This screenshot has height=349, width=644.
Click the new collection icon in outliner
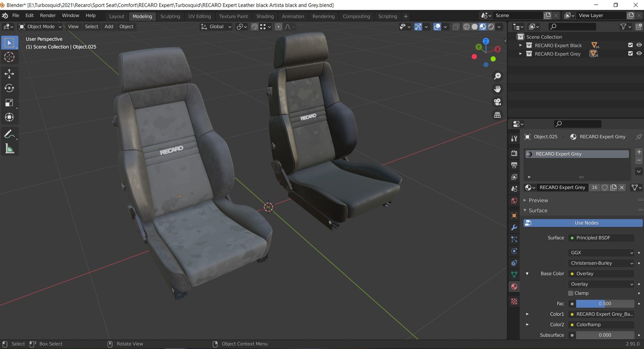click(x=639, y=26)
